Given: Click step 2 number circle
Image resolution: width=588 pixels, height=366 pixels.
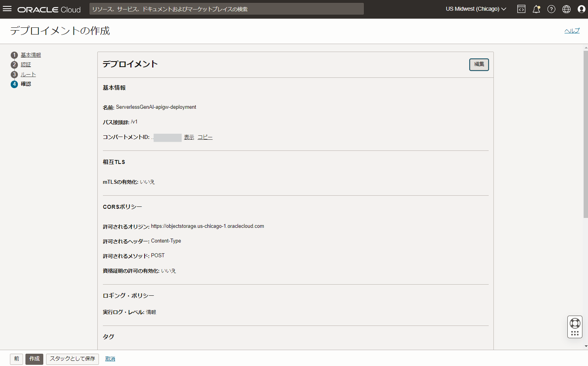Looking at the screenshot, I should pyautogui.click(x=14, y=65).
